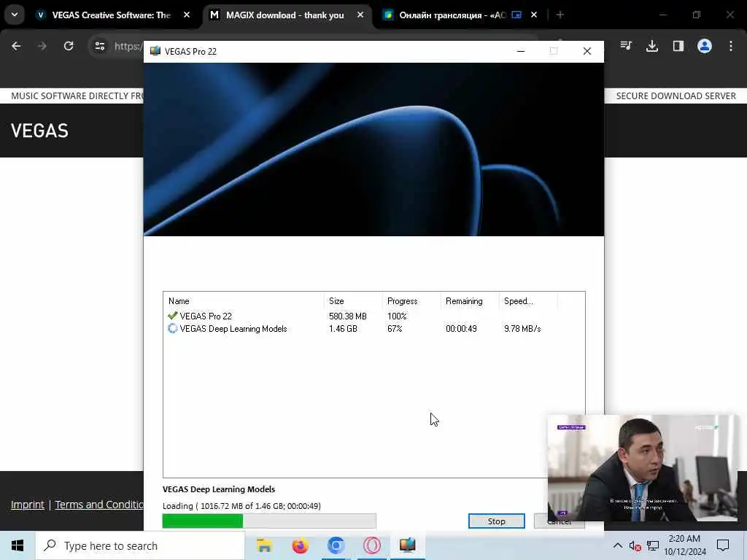Close the MAGIX download tab
Image resolution: width=747 pixels, height=560 pixels.
[360, 15]
